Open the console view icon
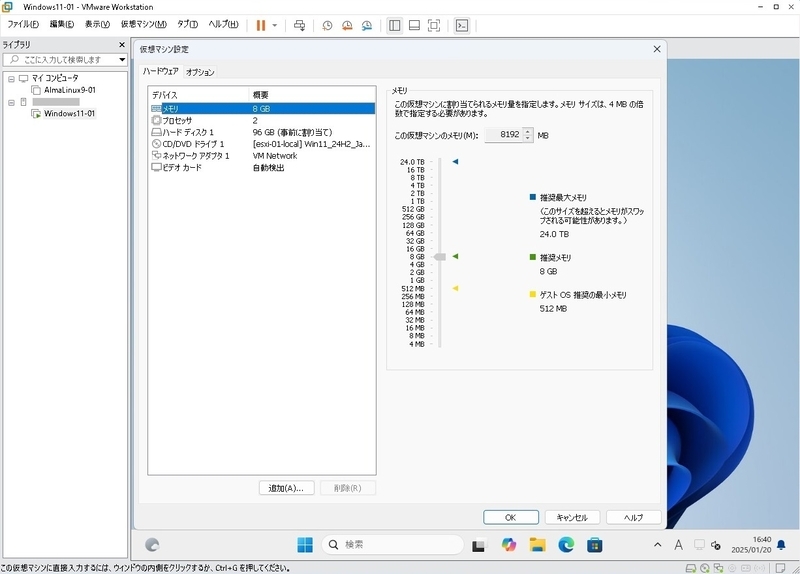 click(x=462, y=26)
